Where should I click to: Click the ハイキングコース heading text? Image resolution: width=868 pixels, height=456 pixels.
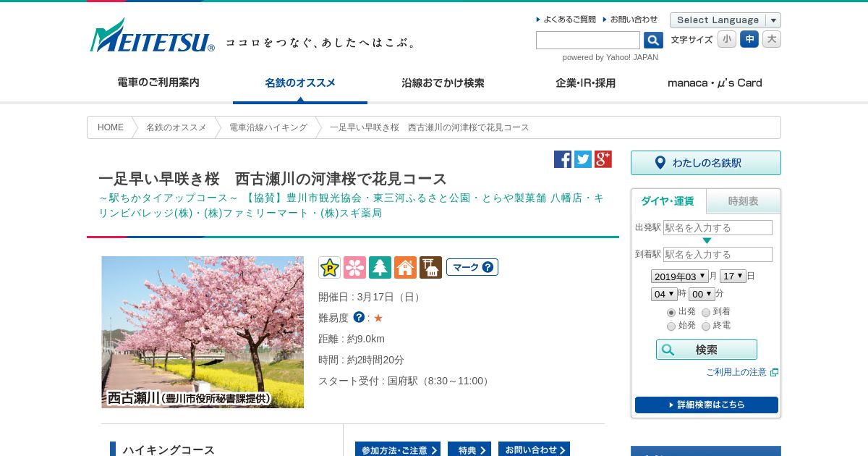(169, 449)
